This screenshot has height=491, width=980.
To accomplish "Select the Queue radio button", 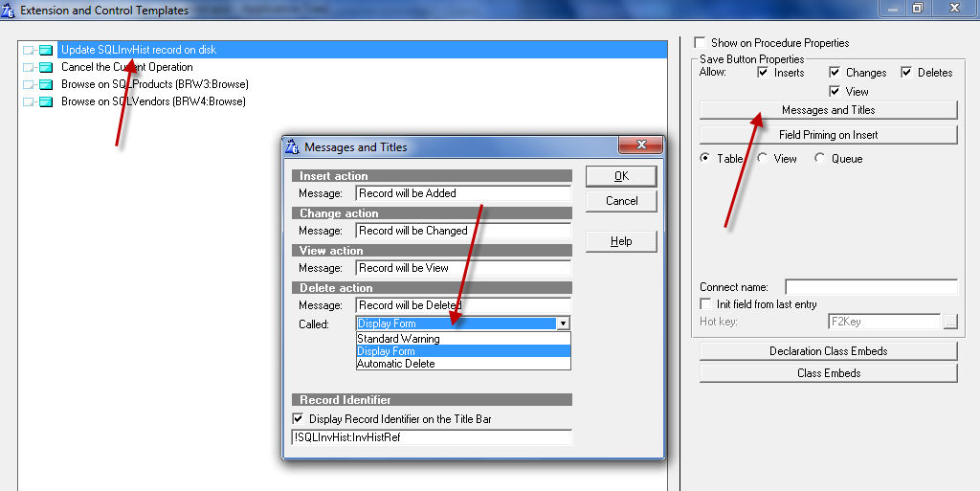I will coord(820,159).
